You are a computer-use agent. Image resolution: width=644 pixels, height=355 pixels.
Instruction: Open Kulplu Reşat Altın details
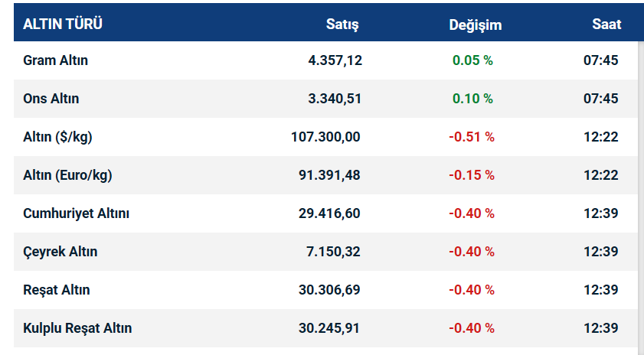[x=77, y=328]
